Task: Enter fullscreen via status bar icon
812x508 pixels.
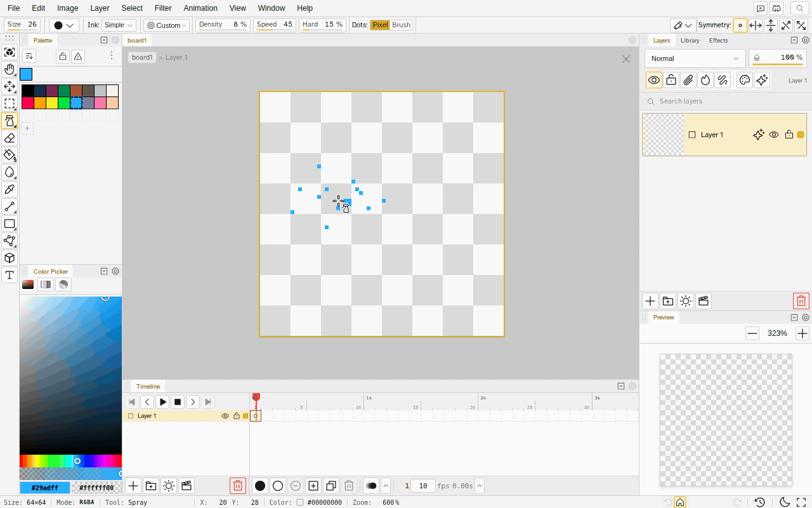Action: pyautogui.click(x=801, y=502)
